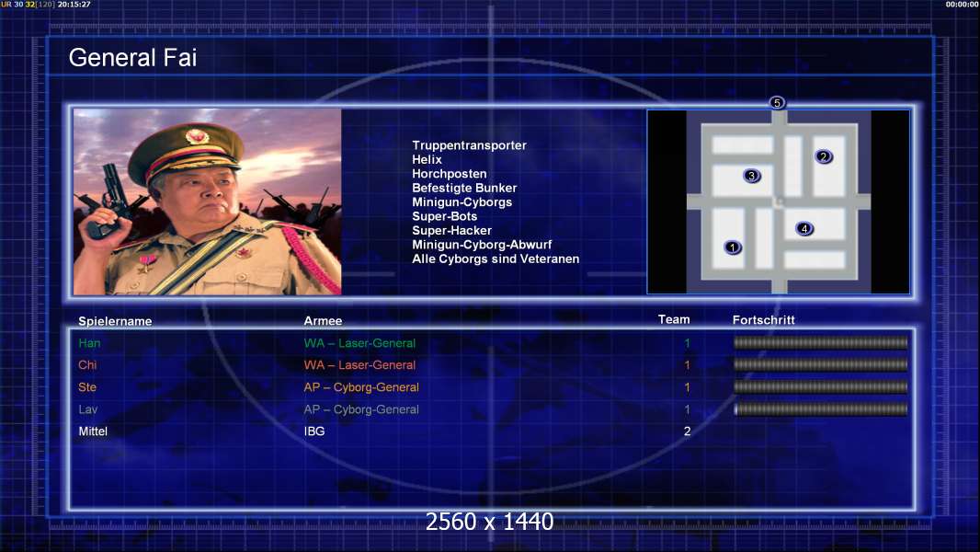
Task: Click start position marker 2 on minimap
Action: click(823, 156)
